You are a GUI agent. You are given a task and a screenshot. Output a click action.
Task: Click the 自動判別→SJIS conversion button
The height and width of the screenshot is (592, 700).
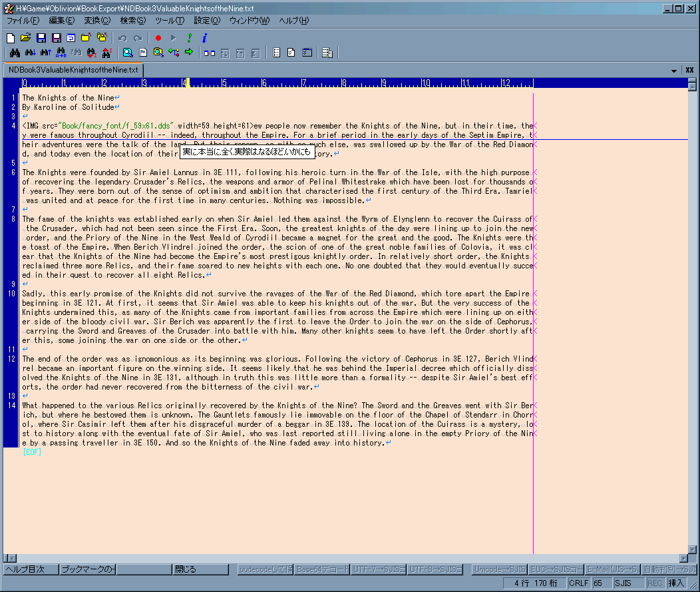point(669,569)
